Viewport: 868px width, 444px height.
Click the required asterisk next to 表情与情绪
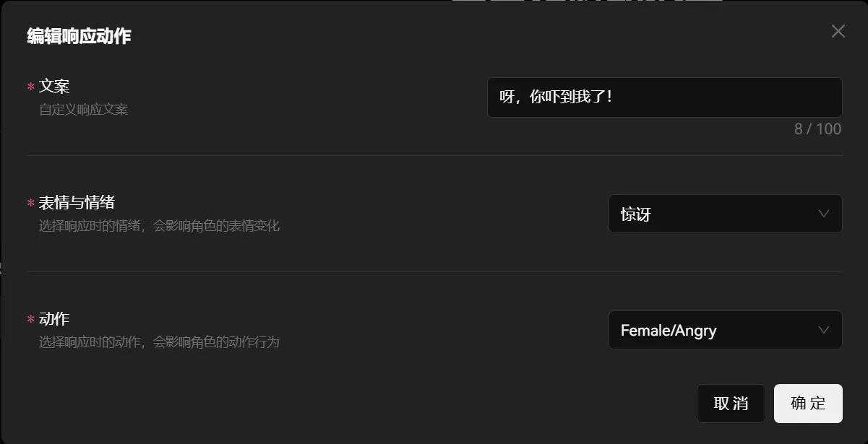pos(31,204)
